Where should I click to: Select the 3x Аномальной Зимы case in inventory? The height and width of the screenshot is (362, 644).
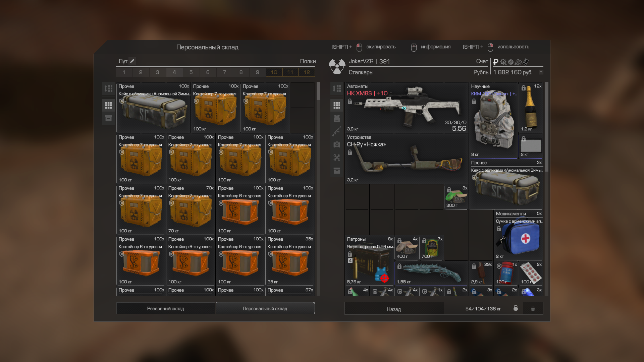(x=506, y=184)
